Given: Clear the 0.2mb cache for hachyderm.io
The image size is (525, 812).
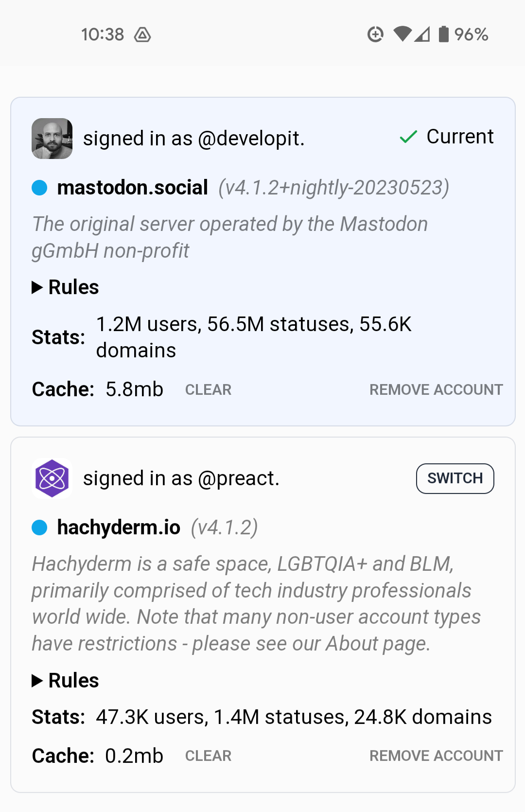Looking at the screenshot, I should 208,756.
